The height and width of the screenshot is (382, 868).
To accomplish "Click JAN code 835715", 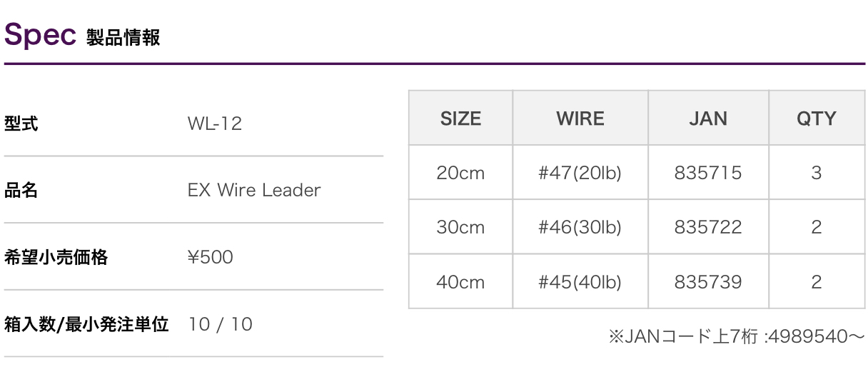I will click(x=707, y=173).
